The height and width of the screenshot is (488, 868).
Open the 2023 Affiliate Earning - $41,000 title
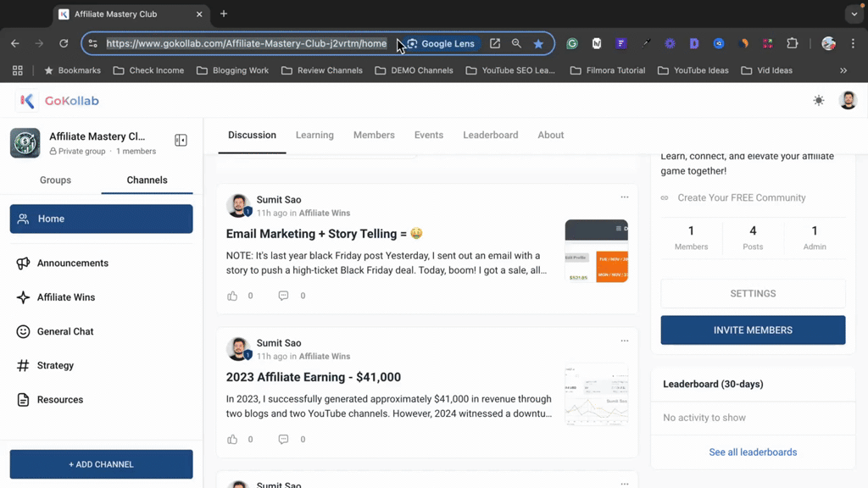pyautogui.click(x=314, y=377)
